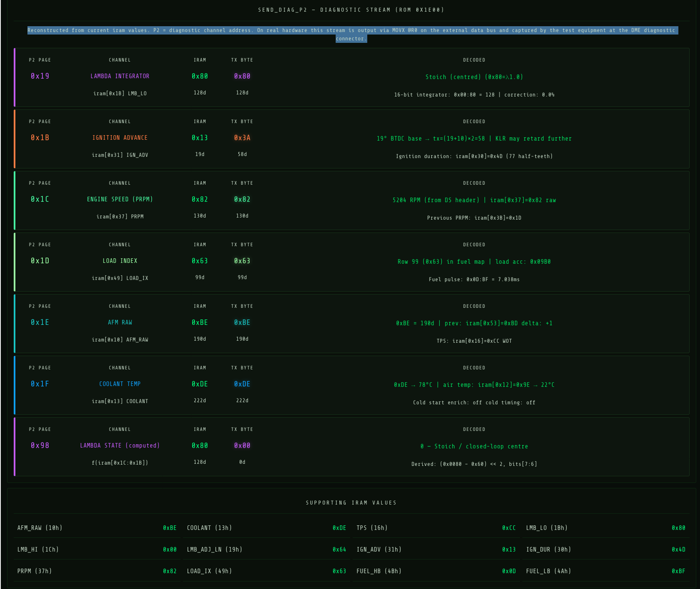700x589 pixels.
Task: Select P2 page value 0x1F
Action: pyautogui.click(x=40, y=384)
